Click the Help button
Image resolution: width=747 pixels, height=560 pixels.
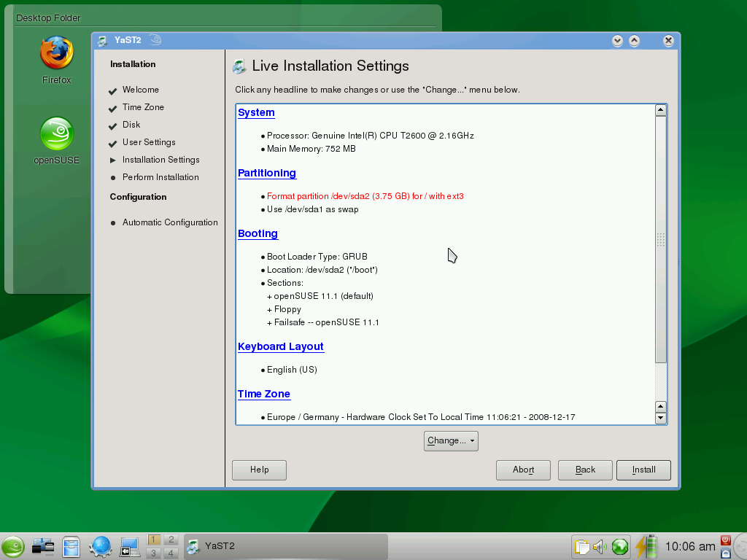(x=259, y=470)
